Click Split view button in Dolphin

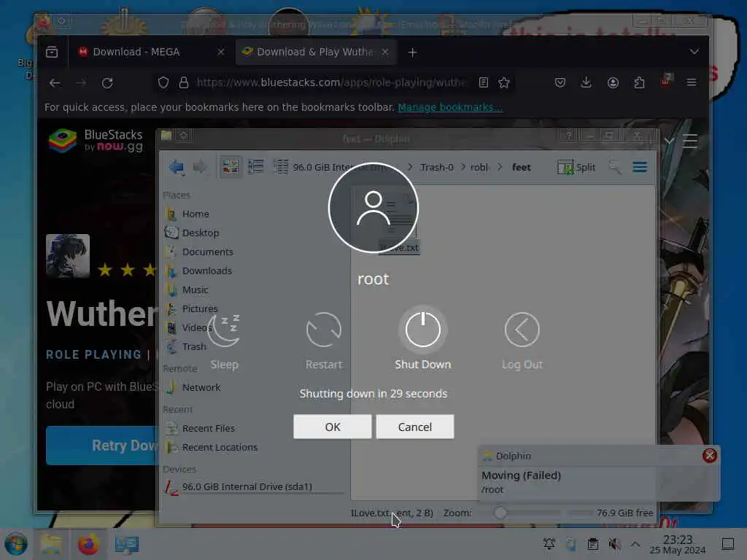pyautogui.click(x=576, y=167)
